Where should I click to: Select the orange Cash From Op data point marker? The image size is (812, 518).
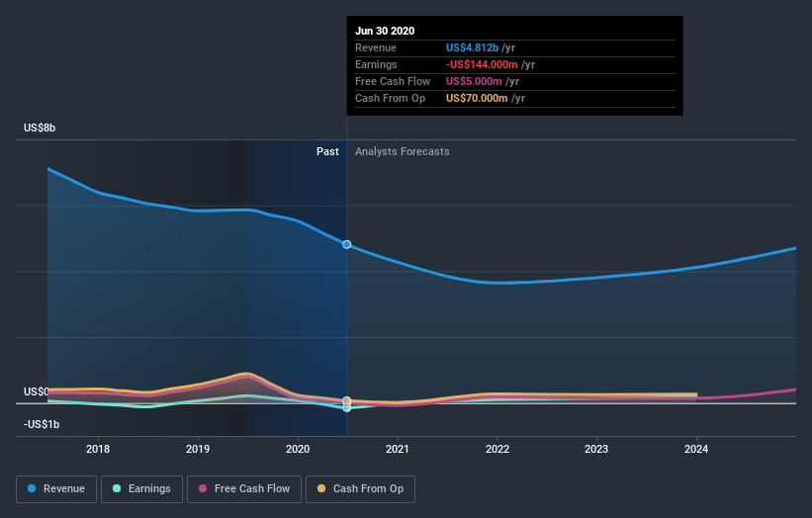click(347, 400)
